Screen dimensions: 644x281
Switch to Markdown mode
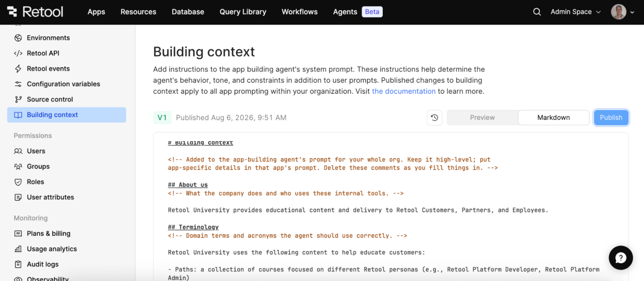pos(553,118)
